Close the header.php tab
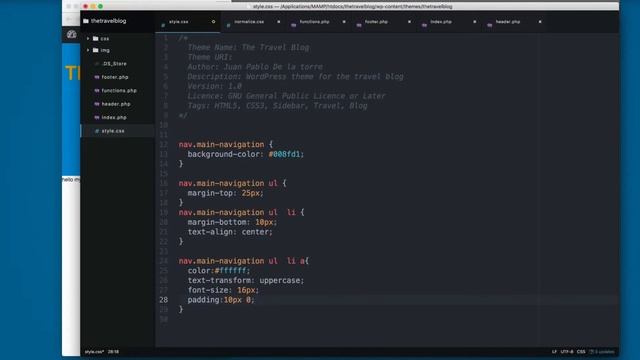This screenshot has height=360, width=640. (540, 22)
